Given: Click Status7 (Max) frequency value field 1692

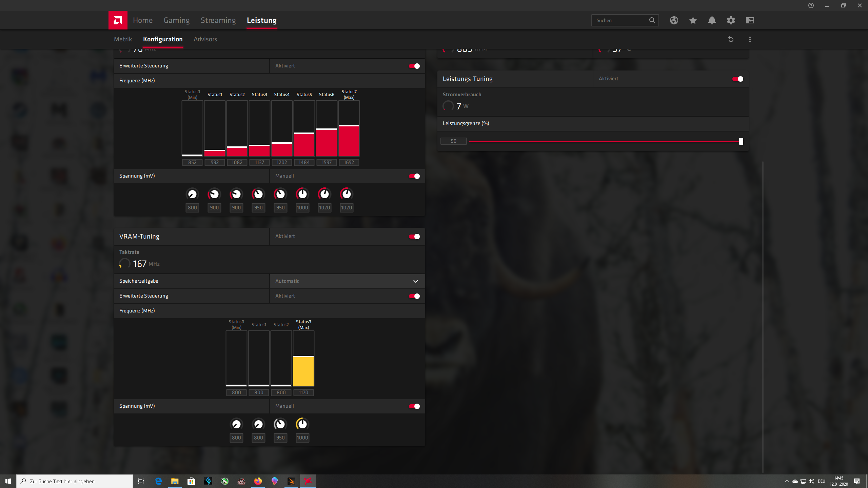Looking at the screenshot, I should 349,162.
